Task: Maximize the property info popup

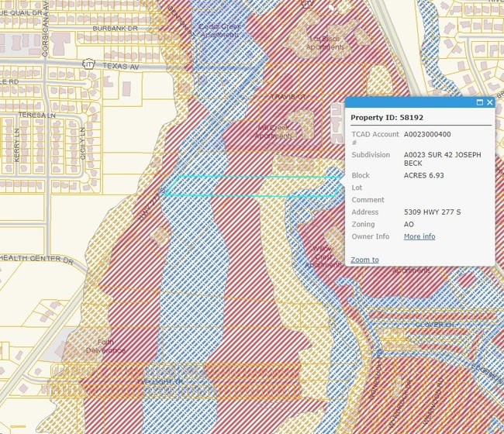Action: coord(479,102)
